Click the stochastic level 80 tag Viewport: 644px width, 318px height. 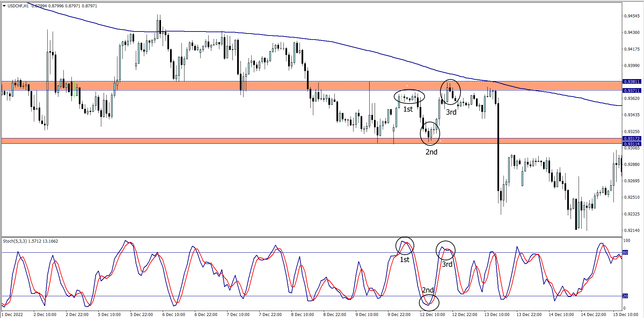pyautogui.click(x=625, y=253)
